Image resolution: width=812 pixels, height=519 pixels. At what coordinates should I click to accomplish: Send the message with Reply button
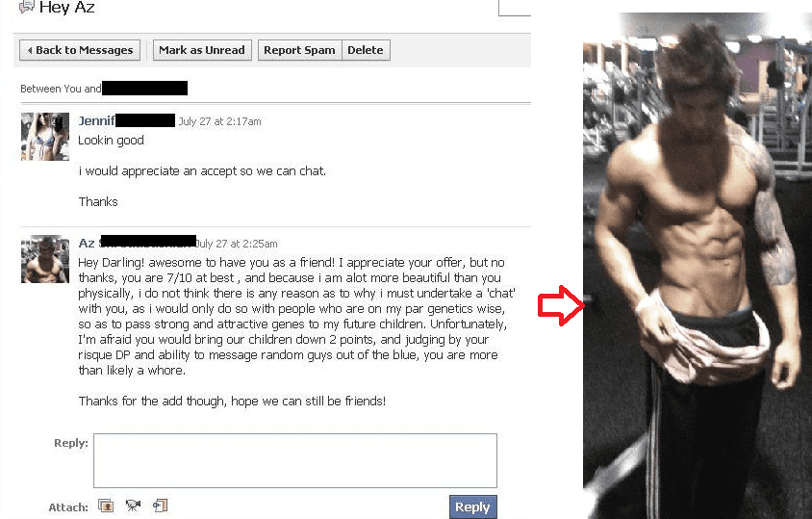[x=472, y=507]
